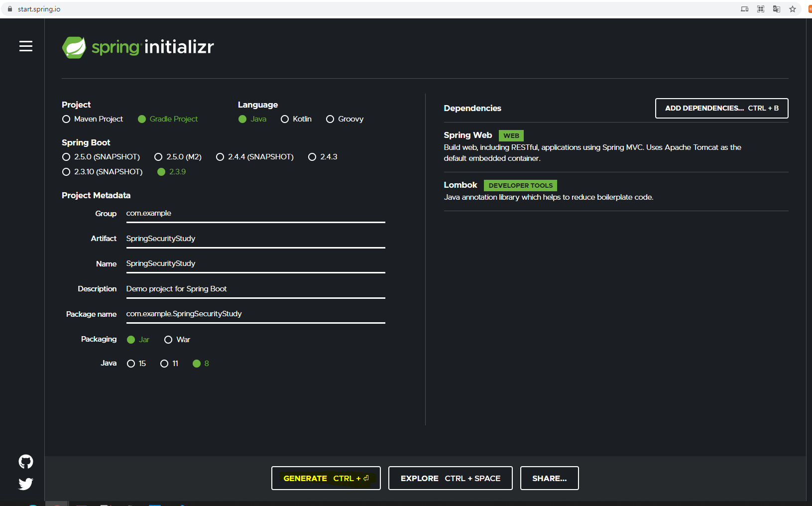Pick Java version 15
The height and width of the screenshot is (506, 812).
(x=136, y=364)
